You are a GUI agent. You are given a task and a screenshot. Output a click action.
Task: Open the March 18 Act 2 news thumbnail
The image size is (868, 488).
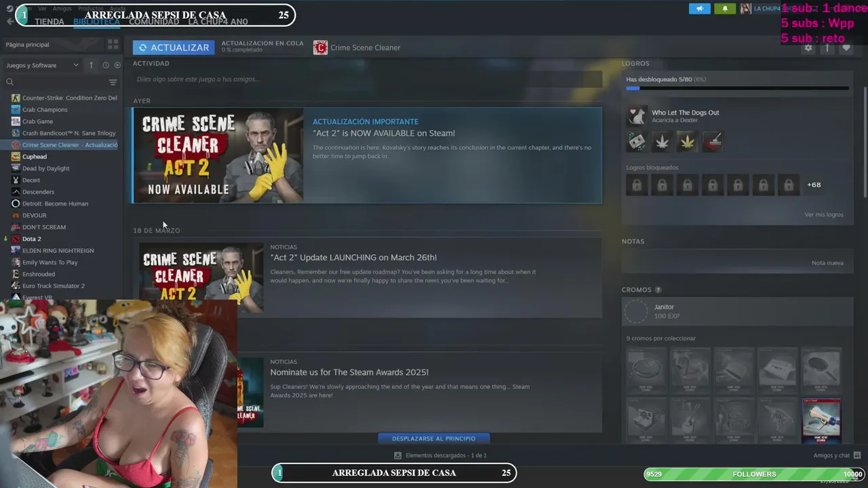tap(201, 277)
